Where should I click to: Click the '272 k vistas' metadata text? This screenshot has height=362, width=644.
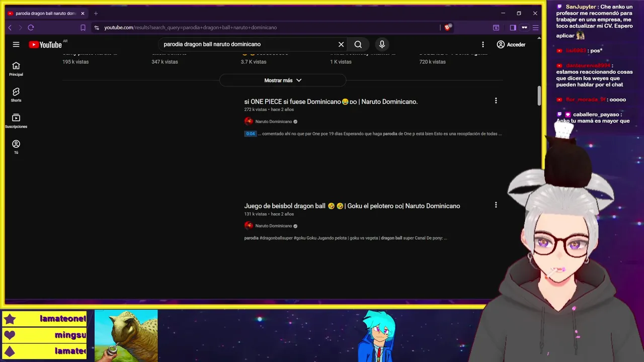point(255,110)
